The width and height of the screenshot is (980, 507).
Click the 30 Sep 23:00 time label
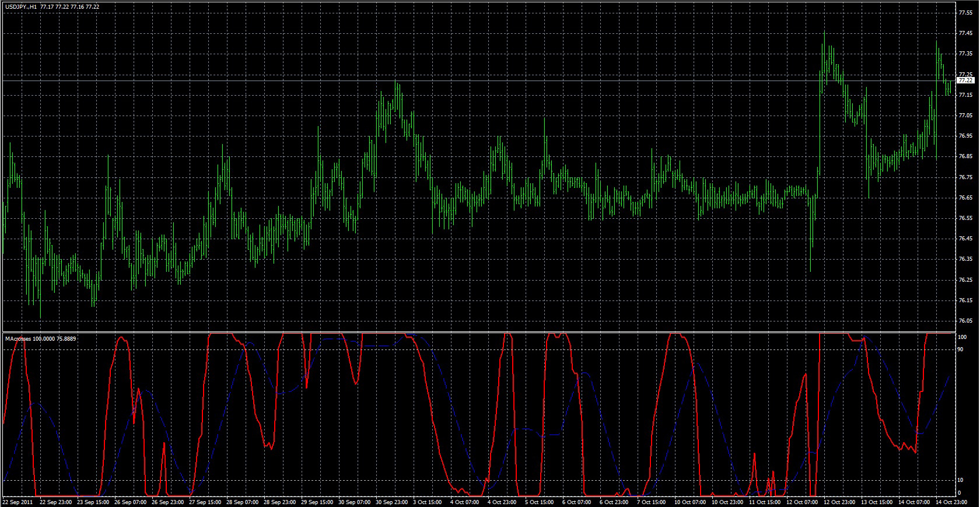pos(392,502)
